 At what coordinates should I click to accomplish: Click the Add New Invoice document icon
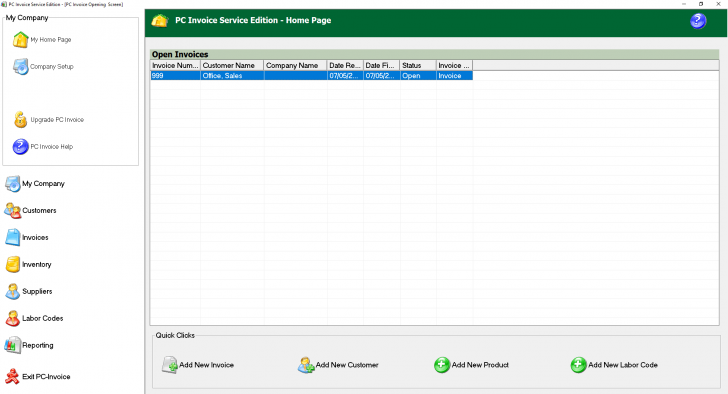169,365
